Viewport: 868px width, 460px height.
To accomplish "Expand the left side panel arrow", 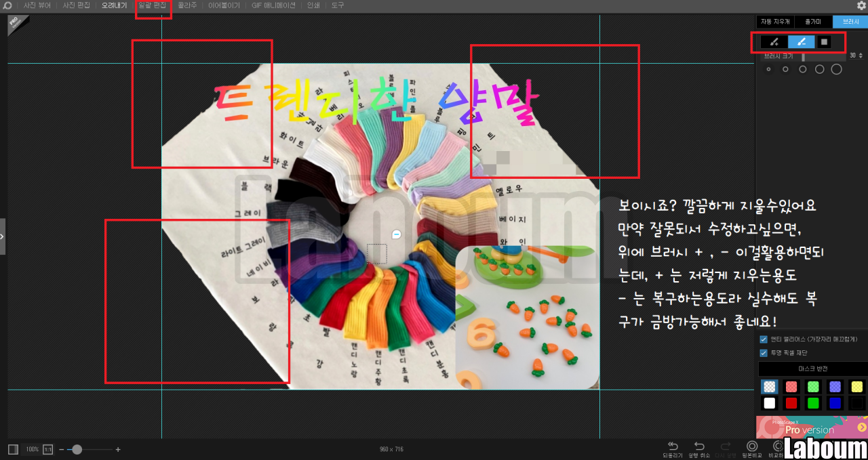I will (x=3, y=236).
